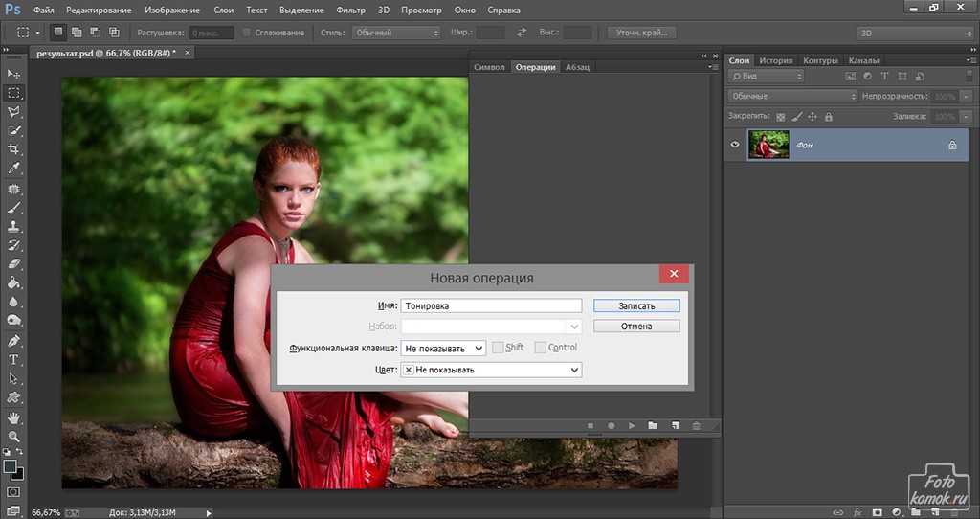Select the Brush tool

pyautogui.click(x=13, y=207)
